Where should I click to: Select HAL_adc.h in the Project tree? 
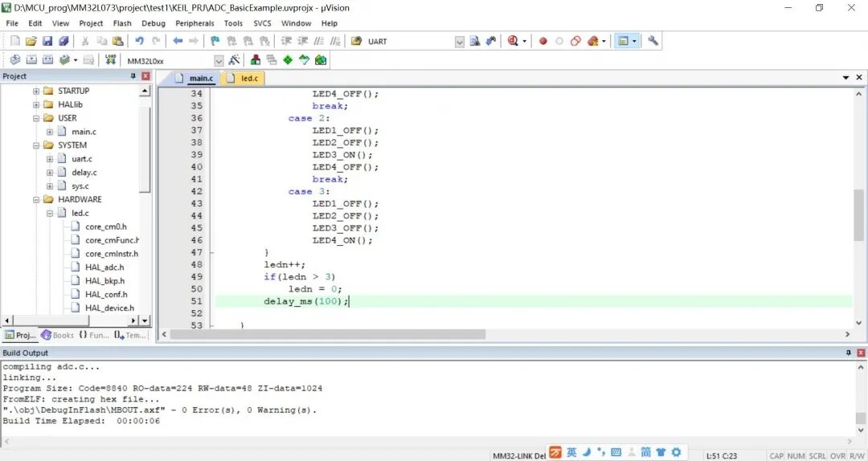tap(104, 267)
